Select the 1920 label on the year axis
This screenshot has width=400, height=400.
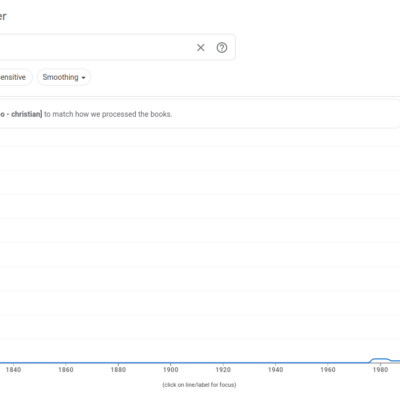coord(223,370)
